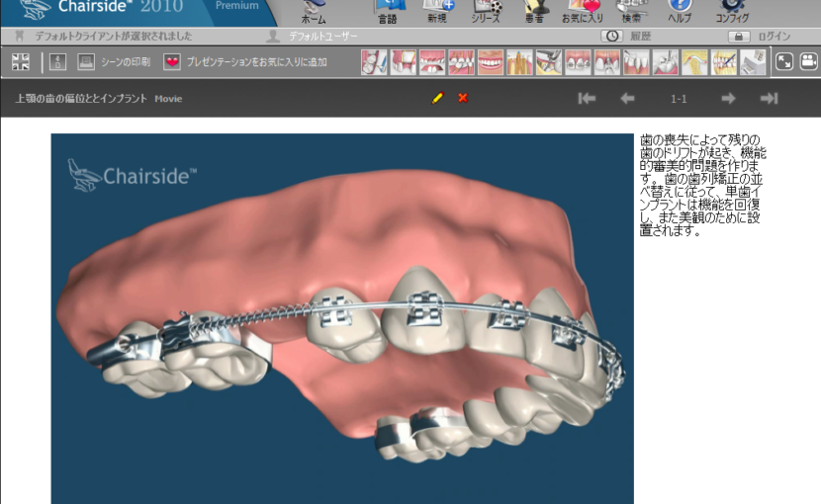Click the red X delete icon
The width and height of the screenshot is (821, 504).
point(463,98)
